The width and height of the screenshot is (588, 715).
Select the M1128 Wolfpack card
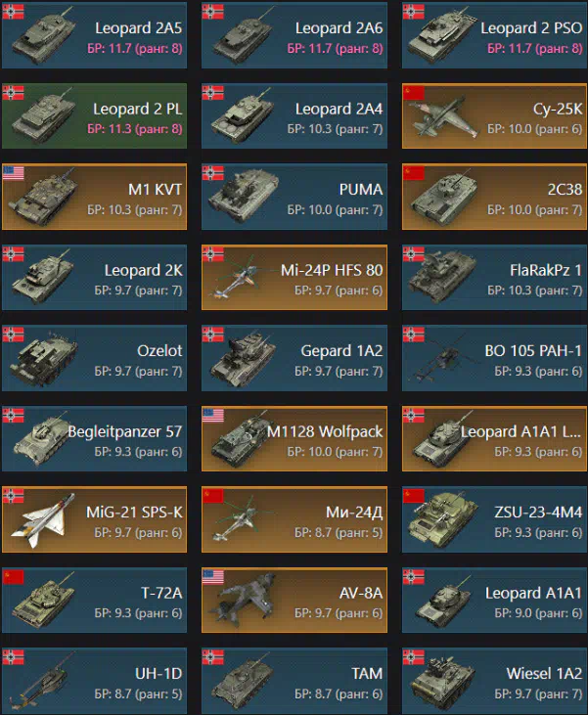click(294, 439)
